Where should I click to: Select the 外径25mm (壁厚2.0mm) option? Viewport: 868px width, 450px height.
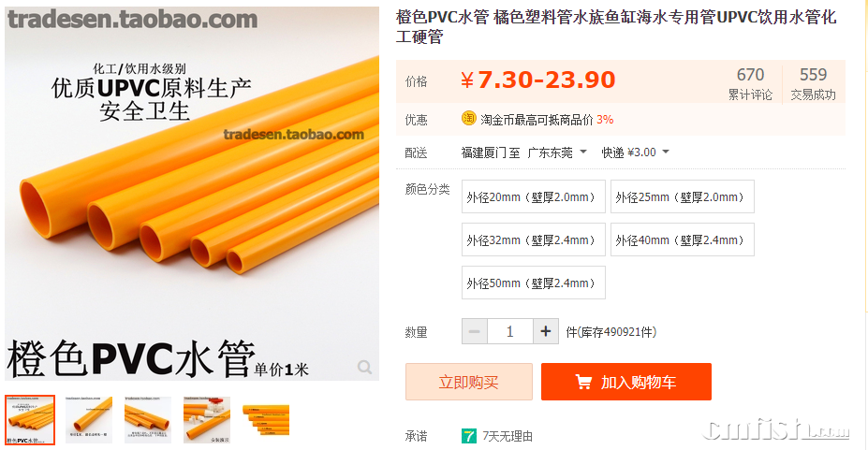682,196
